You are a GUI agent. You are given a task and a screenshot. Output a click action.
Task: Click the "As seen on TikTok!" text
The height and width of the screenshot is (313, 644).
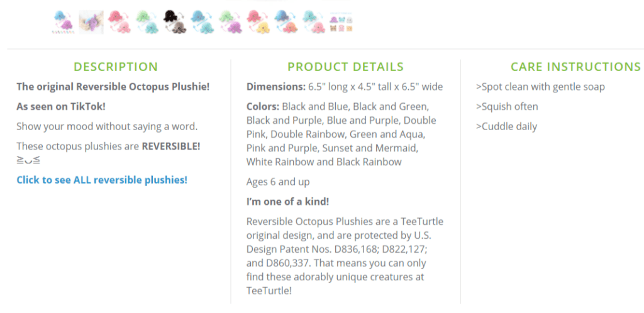click(x=61, y=106)
